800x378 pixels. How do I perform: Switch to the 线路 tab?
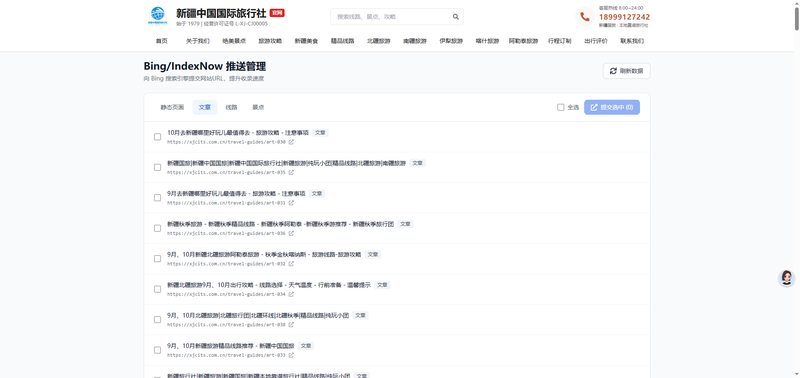coord(232,108)
